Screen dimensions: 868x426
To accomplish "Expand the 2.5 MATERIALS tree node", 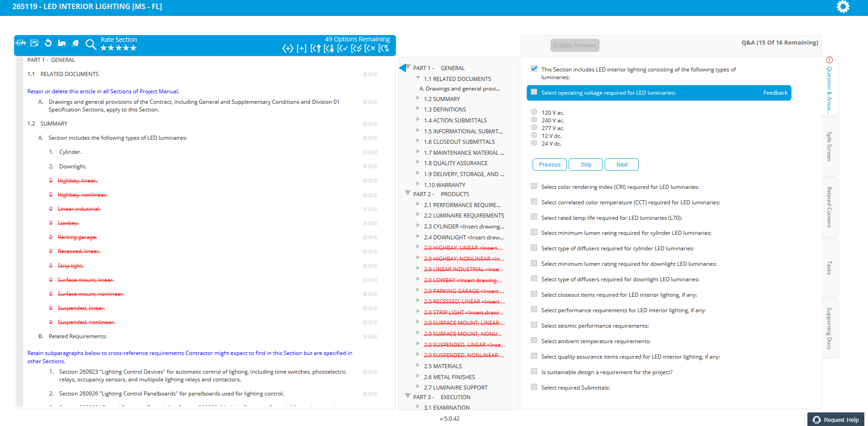I will point(418,365).
